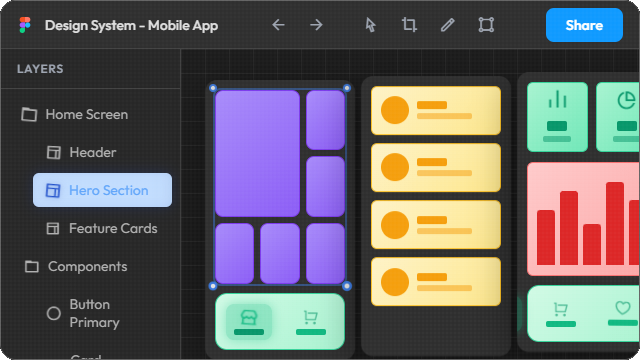The width and height of the screenshot is (640, 360).
Task: Click the red bar chart card
Action: (x=584, y=219)
